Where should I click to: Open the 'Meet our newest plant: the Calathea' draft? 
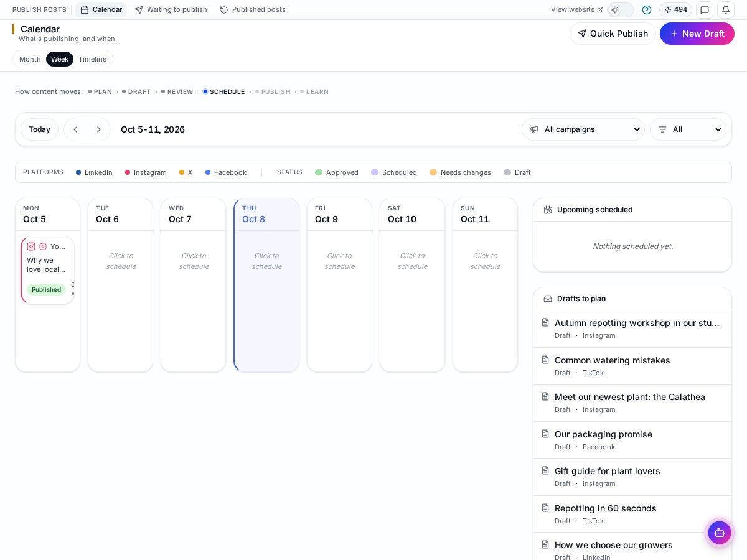[x=632, y=403]
